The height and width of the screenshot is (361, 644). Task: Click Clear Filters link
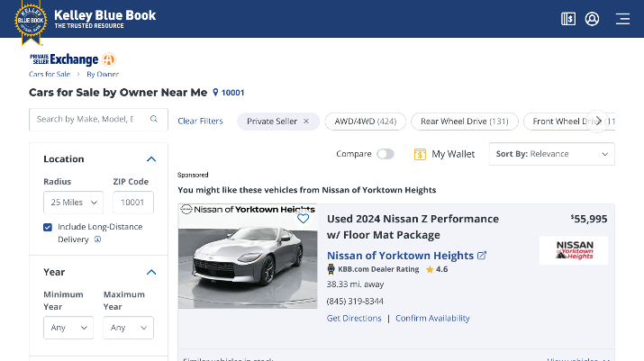click(x=201, y=122)
